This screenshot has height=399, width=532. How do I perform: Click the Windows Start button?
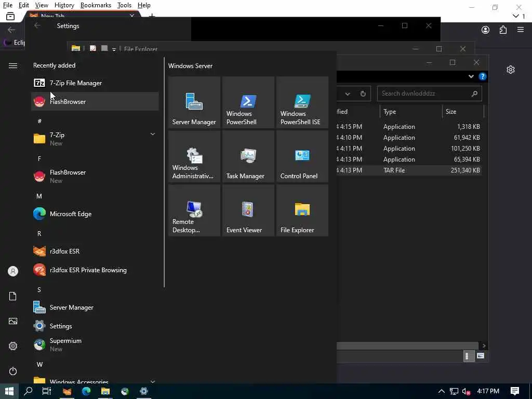[9, 391]
